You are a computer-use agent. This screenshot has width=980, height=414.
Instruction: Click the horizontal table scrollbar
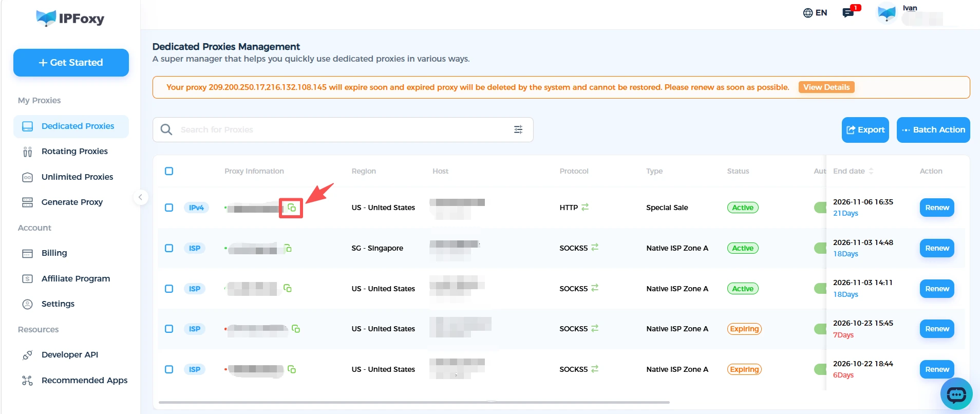point(414,402)
